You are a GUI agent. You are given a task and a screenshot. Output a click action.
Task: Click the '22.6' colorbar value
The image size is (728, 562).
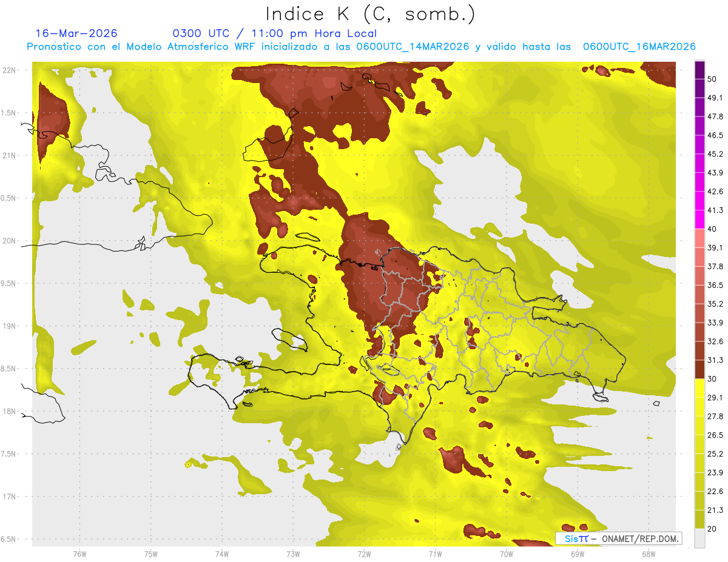[715, 492]
